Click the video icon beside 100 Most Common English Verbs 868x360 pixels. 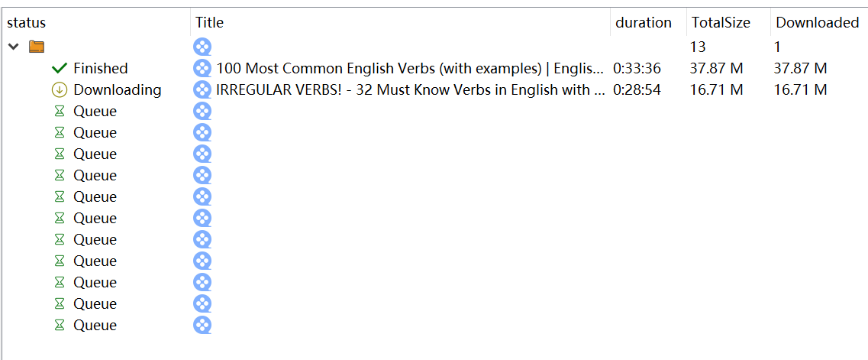coord(202,68)
